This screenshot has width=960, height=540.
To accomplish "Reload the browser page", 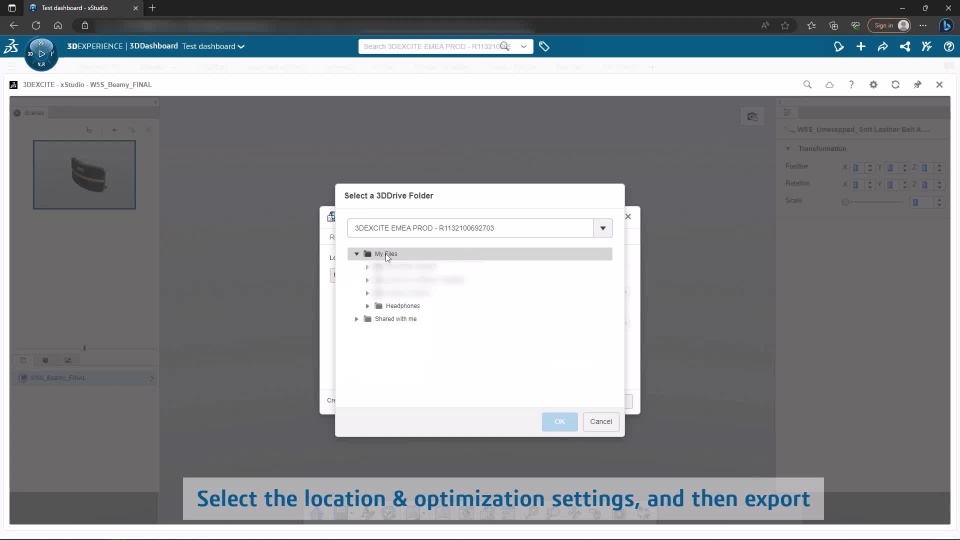I will click(x=36, y=26).
